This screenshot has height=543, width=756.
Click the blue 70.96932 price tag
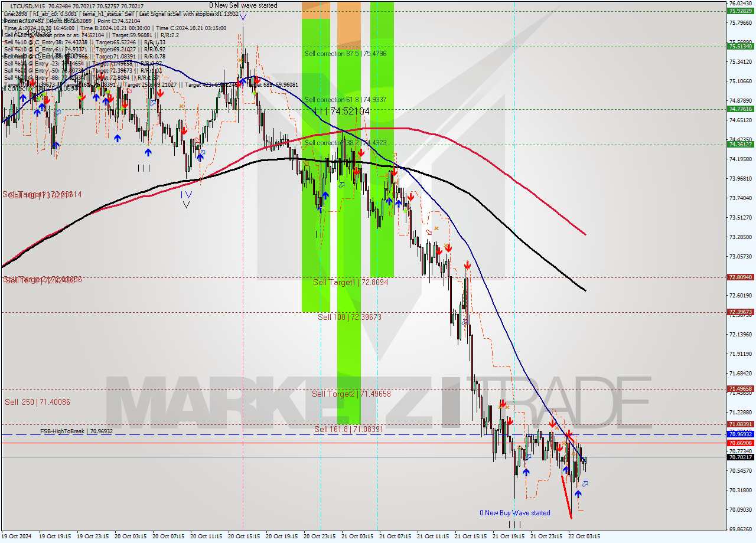point(741,434)
